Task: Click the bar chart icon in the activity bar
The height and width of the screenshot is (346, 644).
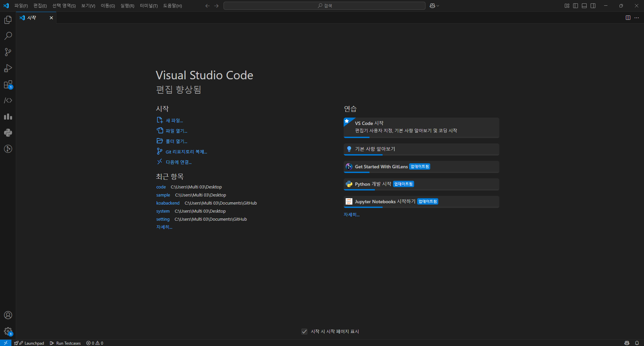Action: click(8, 117)
